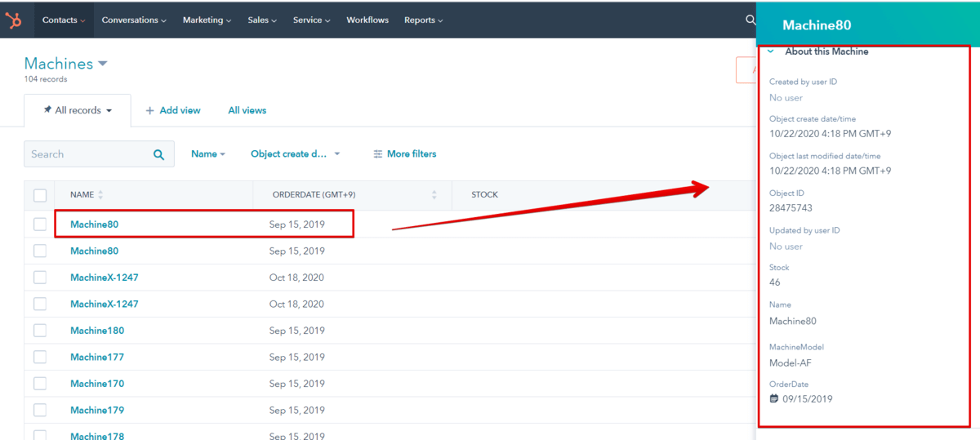
Task: Tick the select-all checkbox in the table header
Action: [x=40, y=195]
